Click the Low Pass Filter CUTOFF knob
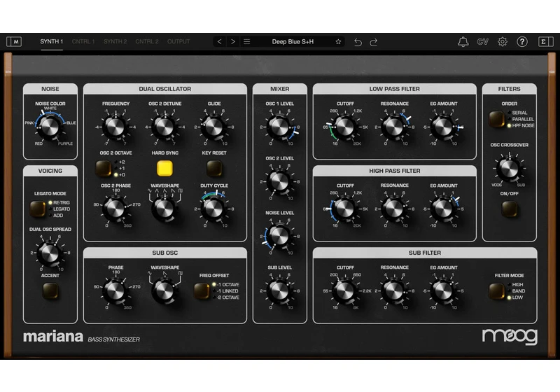Image resolution: width=560 pixels, height=392 pixels. tap(345, 127)
